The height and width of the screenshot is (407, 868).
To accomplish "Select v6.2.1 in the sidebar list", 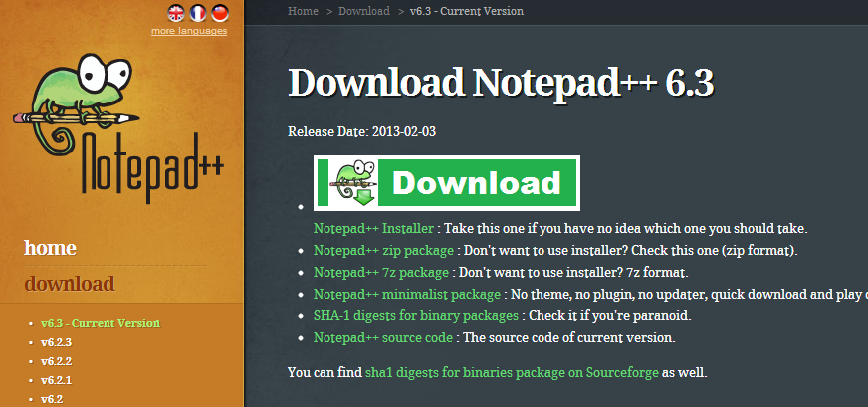I will (56, 380).
